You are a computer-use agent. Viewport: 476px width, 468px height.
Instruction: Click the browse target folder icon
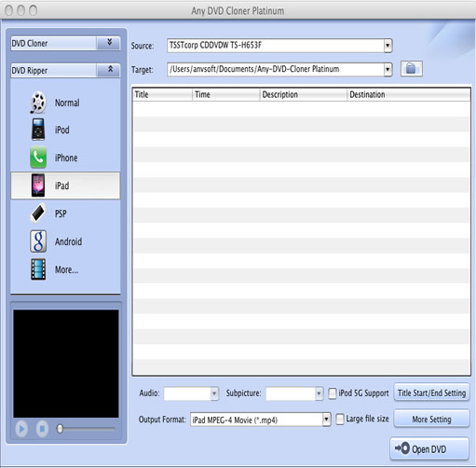tap(412, 68)
